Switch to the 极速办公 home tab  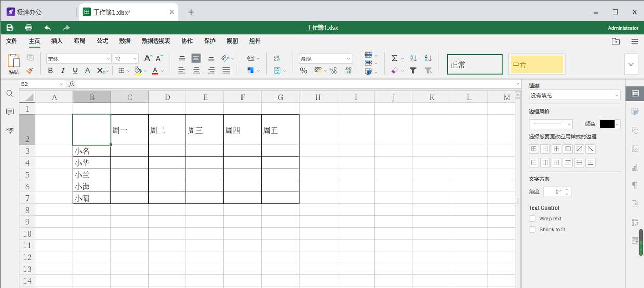click(24, 12)
